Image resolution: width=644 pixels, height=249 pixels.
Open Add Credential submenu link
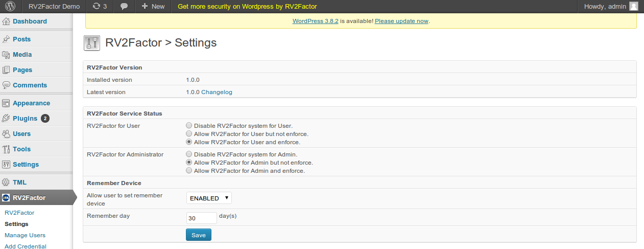(26, 246)
